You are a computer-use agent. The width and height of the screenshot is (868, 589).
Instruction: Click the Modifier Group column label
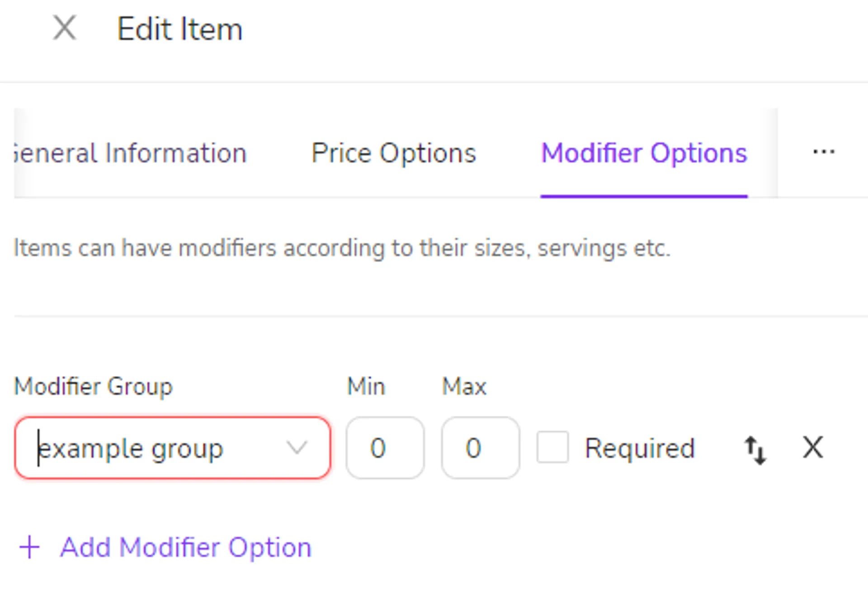tap(94, 387)
